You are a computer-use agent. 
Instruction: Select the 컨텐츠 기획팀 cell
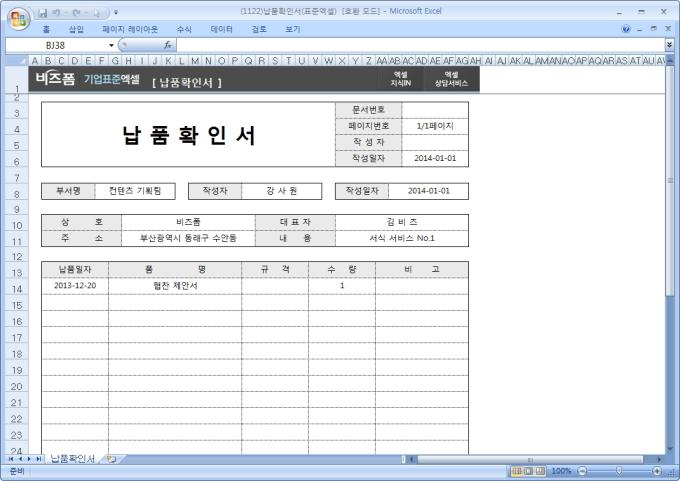(x=135, y=191)
